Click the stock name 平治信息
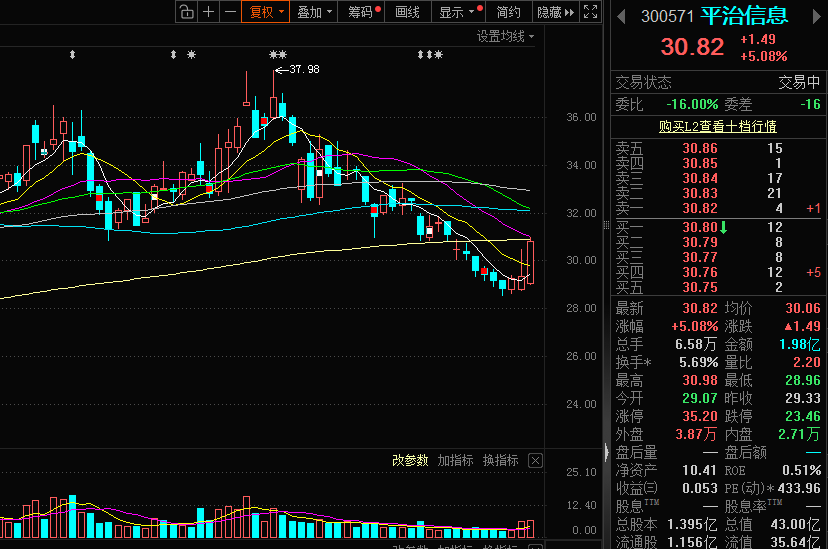Screen dimensions: 828x549 745,16
